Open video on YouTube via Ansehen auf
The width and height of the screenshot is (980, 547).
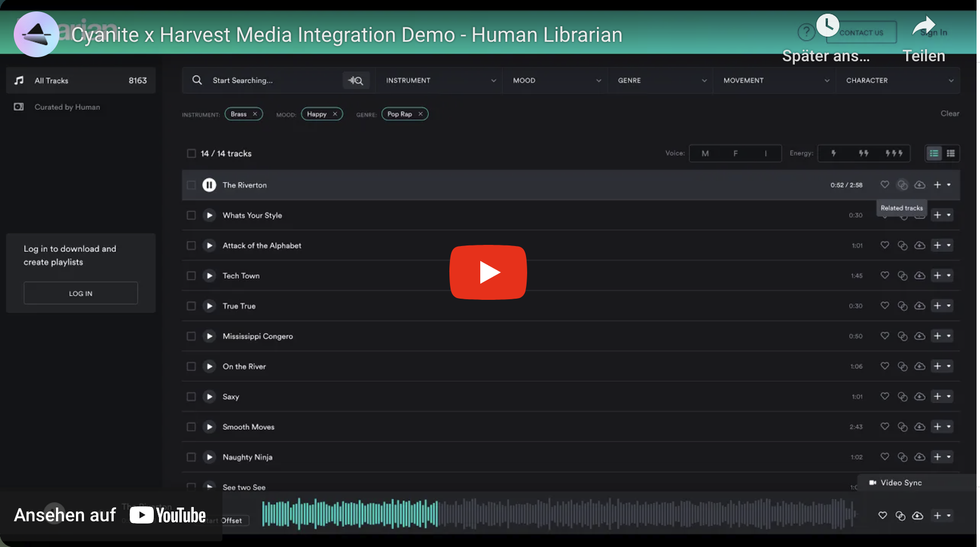point(110,515)
